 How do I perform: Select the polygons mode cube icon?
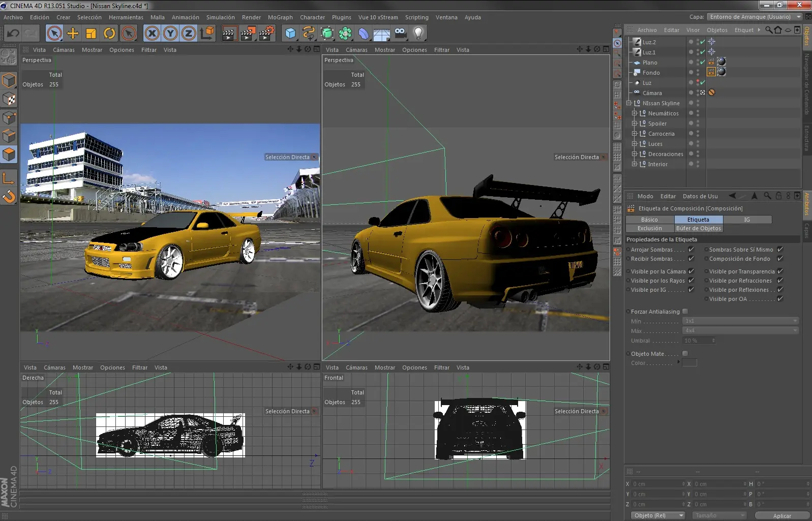9,154
